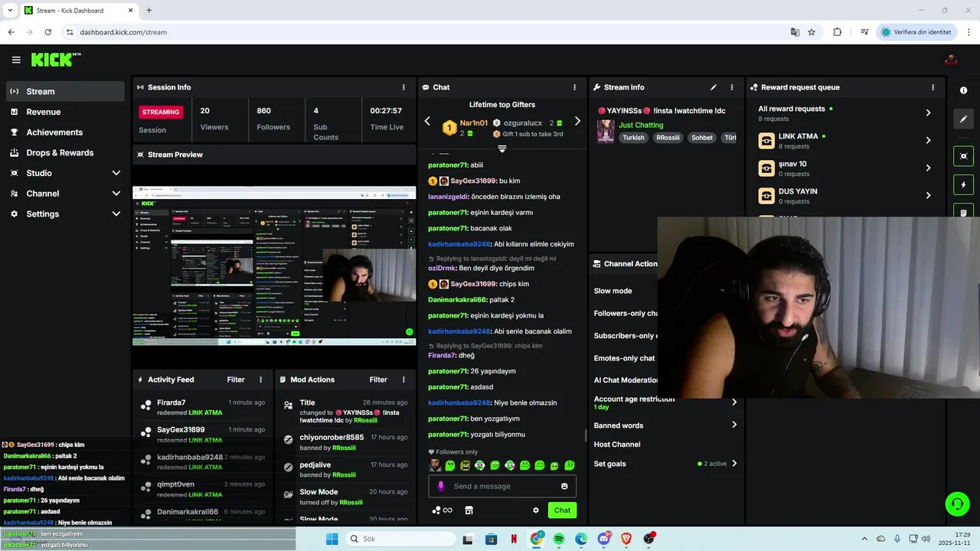
Task: Open Session Info panel options menu
Action: coord(403,87)
